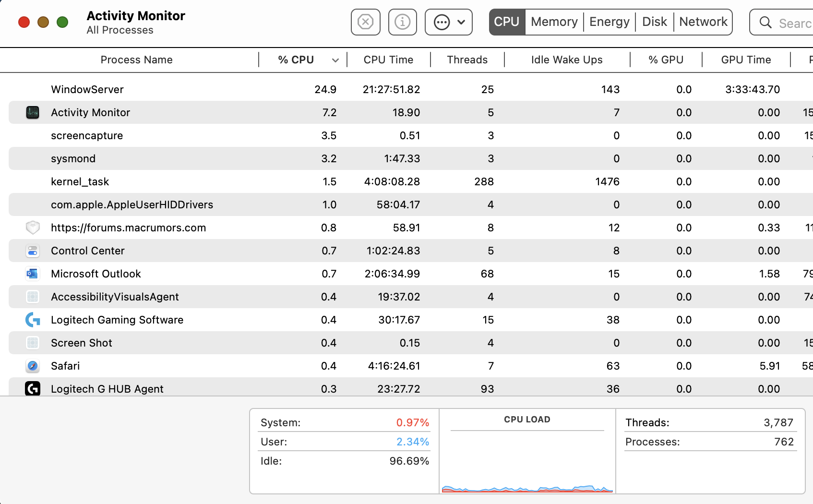Click the Threads 3,787 count
This screenshot has width=813, height=504.
778,422
